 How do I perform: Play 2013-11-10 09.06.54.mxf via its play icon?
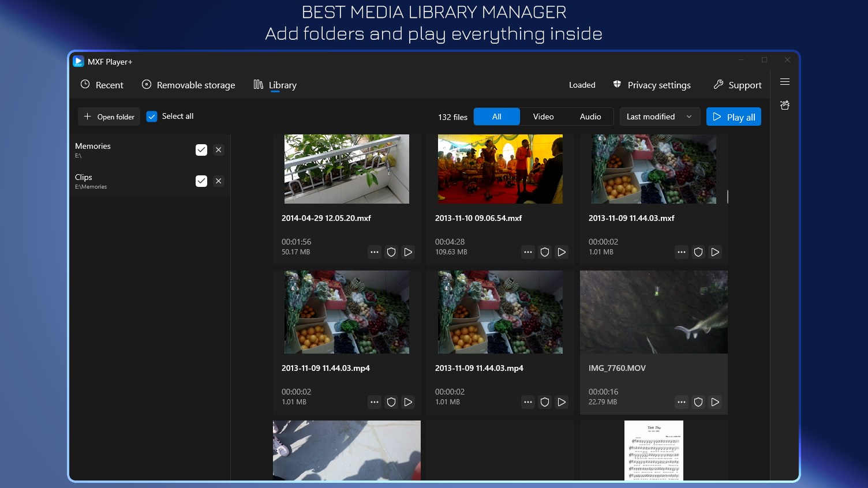click(562, 252)
